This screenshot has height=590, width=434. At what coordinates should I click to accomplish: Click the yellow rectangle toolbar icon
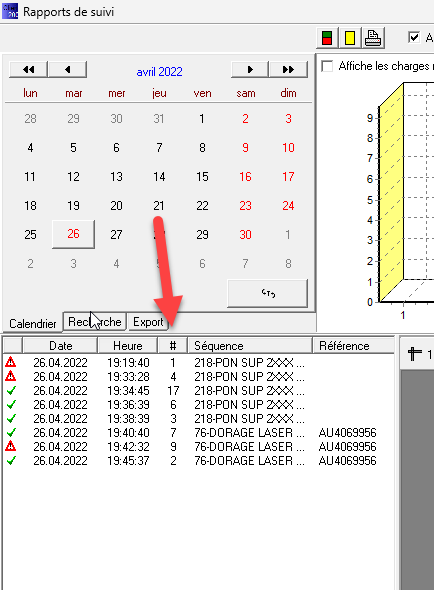point(350,38)
